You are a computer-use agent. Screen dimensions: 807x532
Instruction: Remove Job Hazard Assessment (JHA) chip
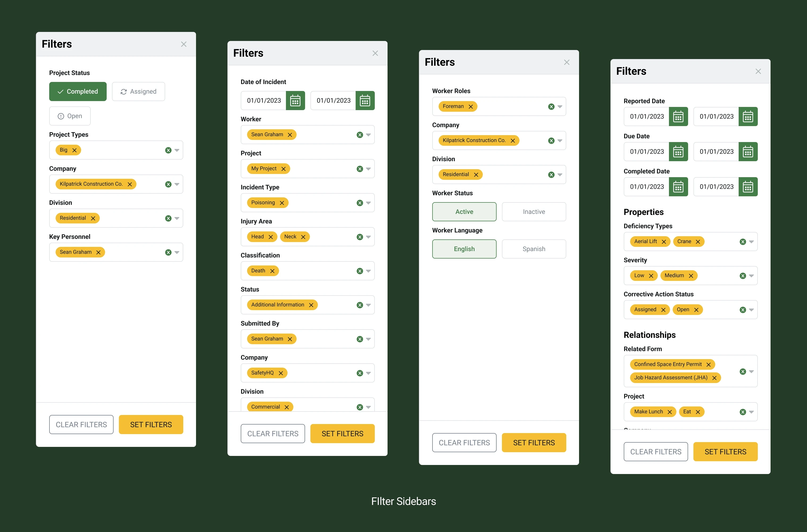click(x=714, y=378)
